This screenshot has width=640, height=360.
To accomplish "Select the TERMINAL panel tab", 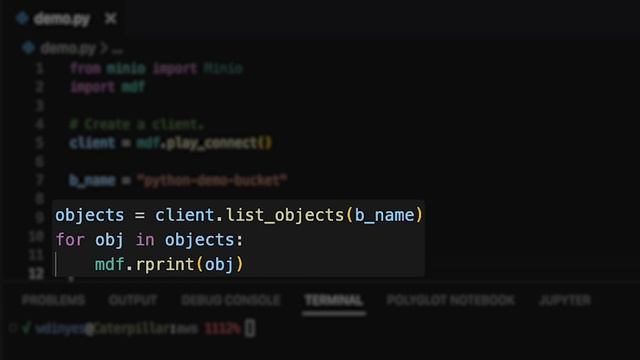I will [334, 300].
